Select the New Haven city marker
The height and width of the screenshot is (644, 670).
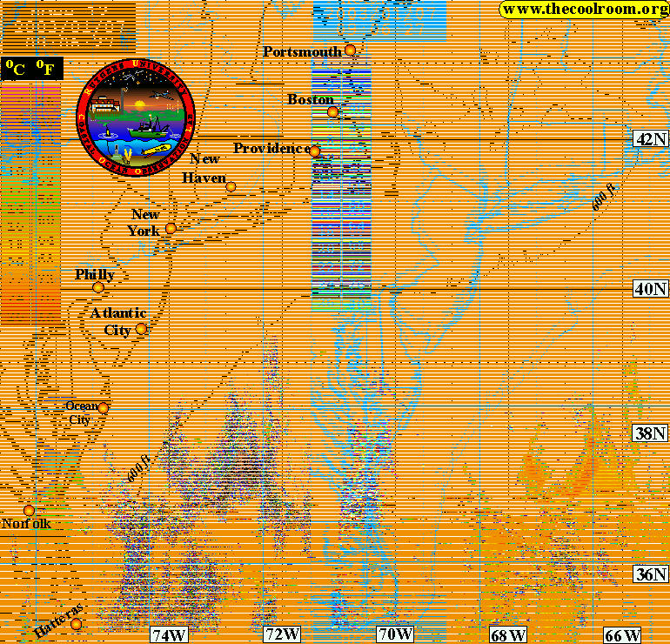coord(231,187)
